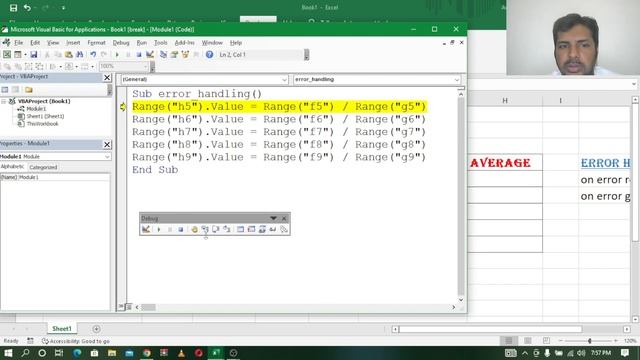Click Quick Watch in Debug toolbar
The height and width of the screenshot is (360, 640).
point(273,229)
